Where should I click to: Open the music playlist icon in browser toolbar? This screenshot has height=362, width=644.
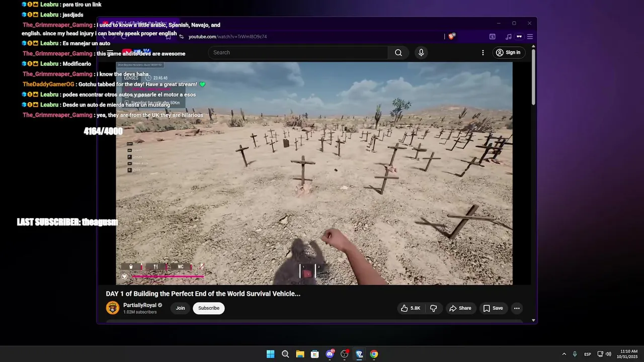(x=509, y=37)
